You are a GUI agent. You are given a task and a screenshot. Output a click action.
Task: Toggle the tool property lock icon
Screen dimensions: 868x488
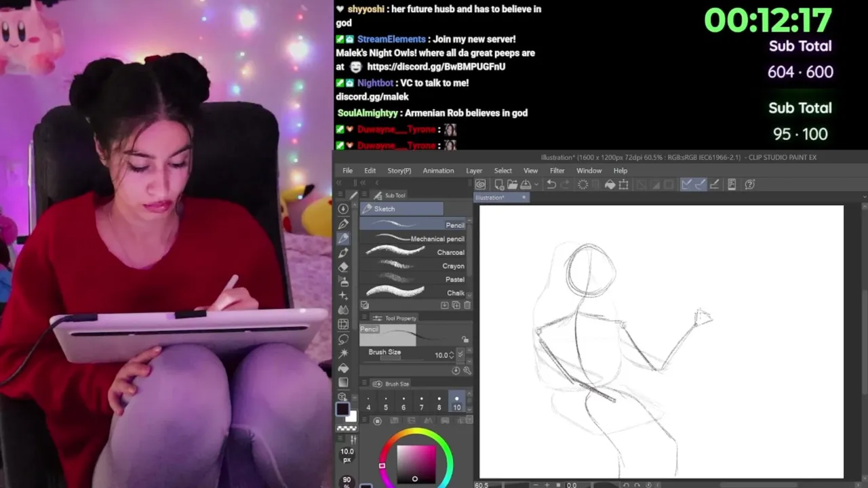465,340
